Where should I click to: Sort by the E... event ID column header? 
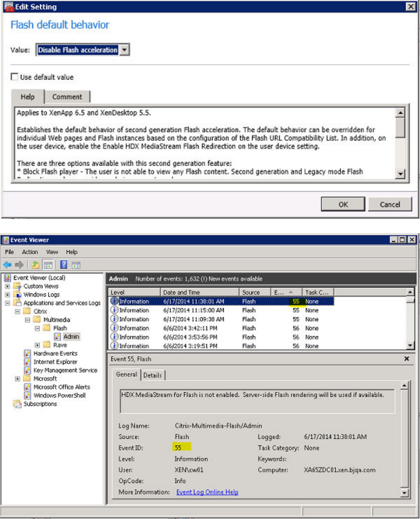(286, 292)
